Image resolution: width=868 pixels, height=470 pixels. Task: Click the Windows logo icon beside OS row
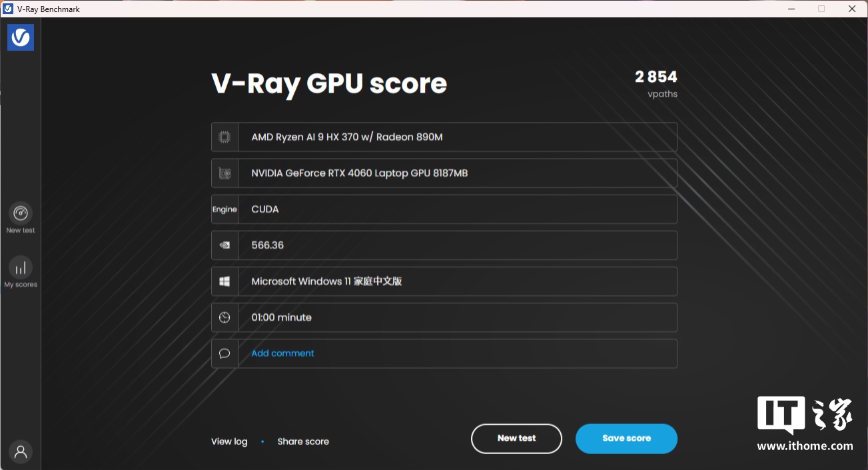(x=224, y=281)
